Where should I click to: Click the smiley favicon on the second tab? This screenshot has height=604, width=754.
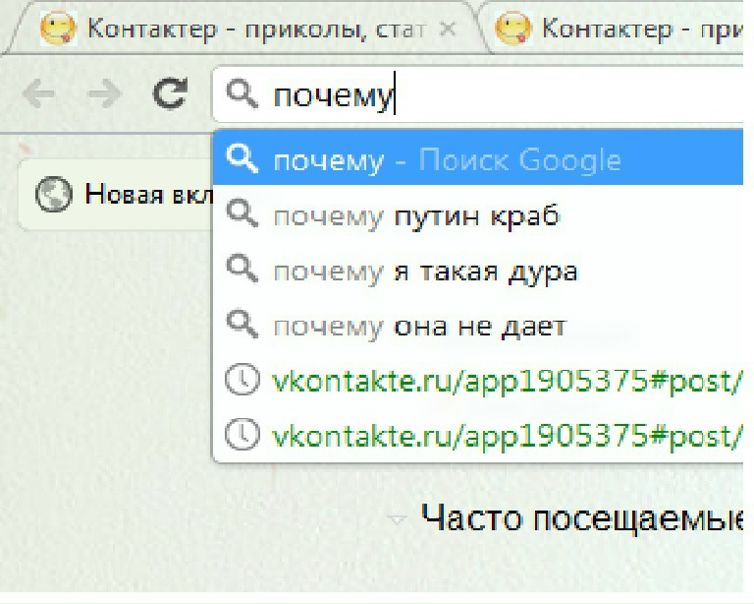(515, 28)
